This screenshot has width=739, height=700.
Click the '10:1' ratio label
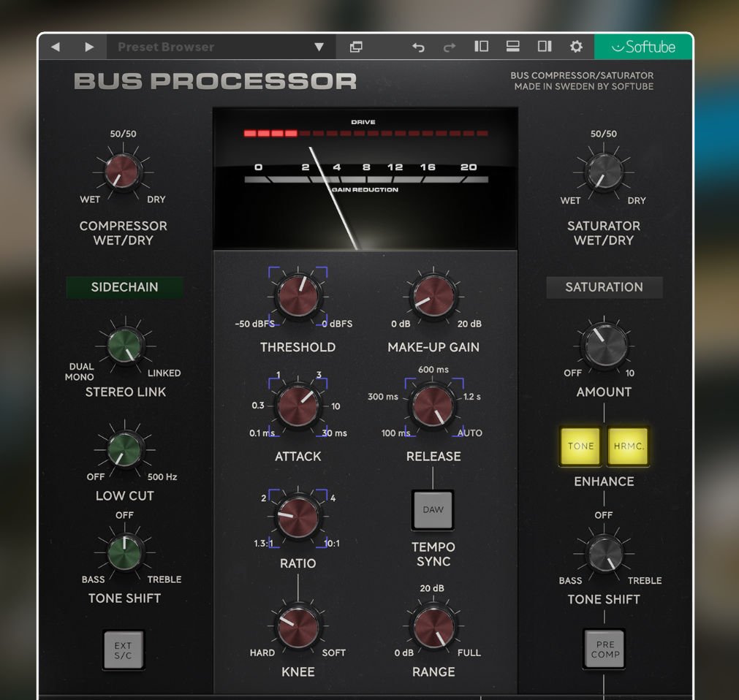[332, 543]
